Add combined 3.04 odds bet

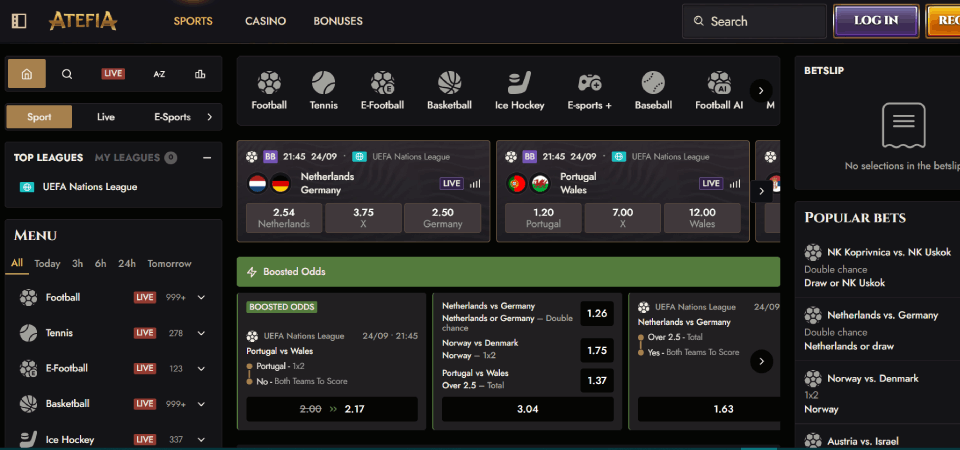click(x=528, y=409)
